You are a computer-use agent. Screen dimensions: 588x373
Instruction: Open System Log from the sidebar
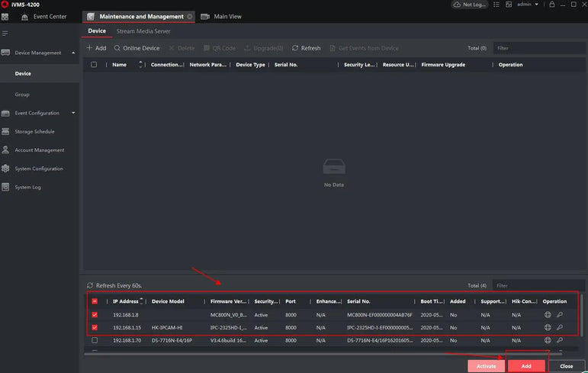27,187
